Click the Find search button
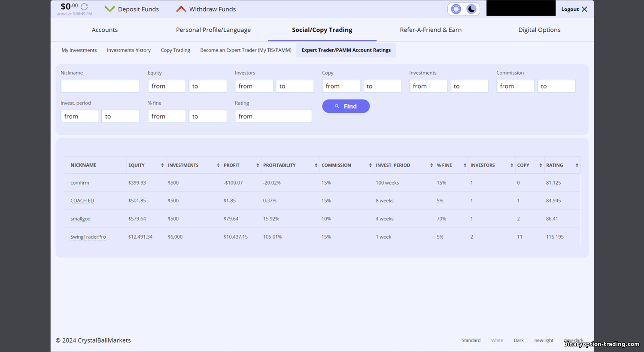The width and height of the screenshot is (644, 352). 346,106
